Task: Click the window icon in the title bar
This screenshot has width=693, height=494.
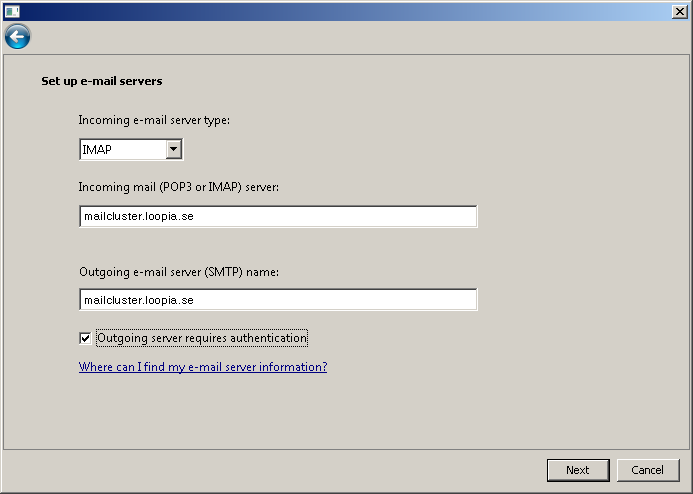Action: tap(12, 11)
